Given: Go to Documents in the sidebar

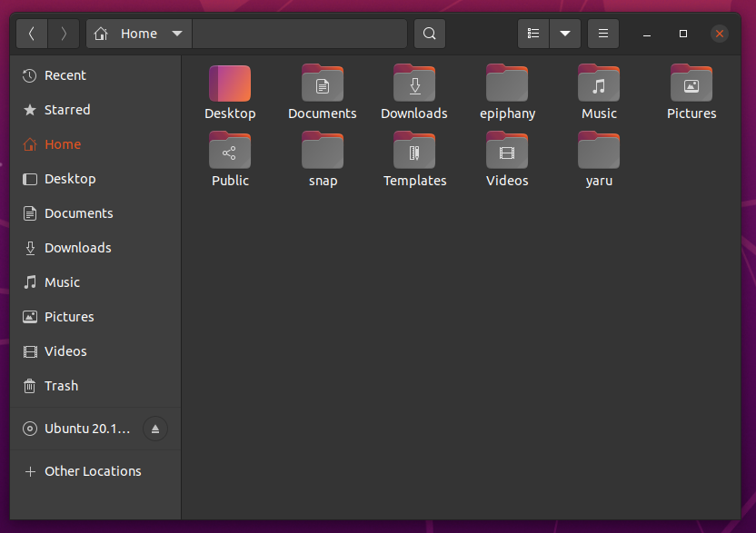Looking at the screenshot, I should pos(95,213).
